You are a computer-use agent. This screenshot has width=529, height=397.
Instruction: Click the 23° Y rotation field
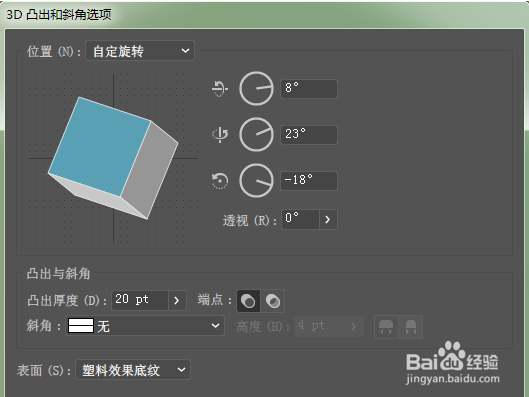(309, 135)
